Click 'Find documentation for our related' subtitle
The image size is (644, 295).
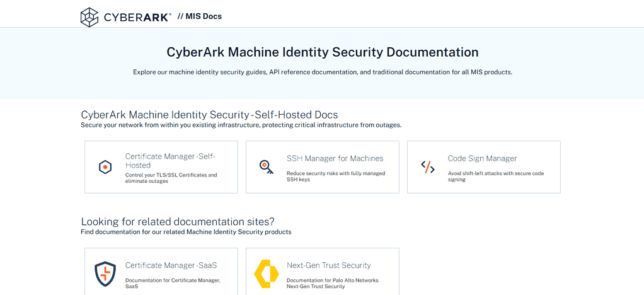(x=186, y=232)
